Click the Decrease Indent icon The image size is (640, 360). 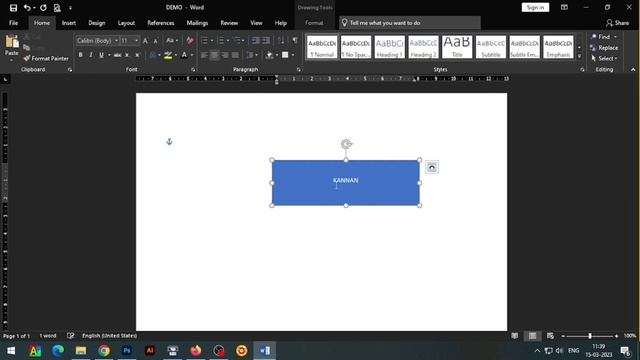256,40
